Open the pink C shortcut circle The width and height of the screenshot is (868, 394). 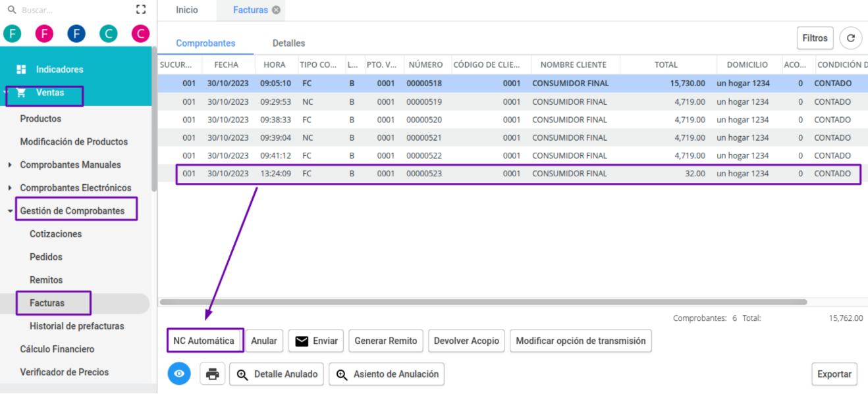coord(140,34)
